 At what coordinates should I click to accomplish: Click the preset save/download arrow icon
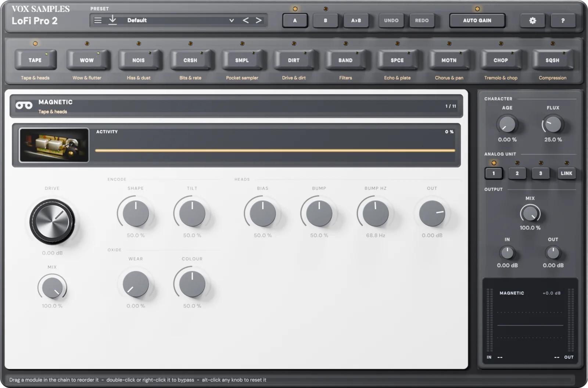(112, 20)
